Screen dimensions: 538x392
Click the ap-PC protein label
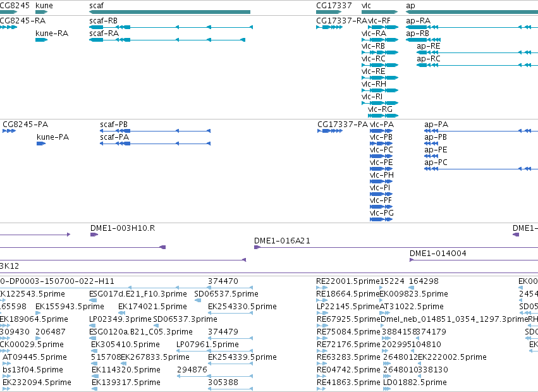pos(436,162)
